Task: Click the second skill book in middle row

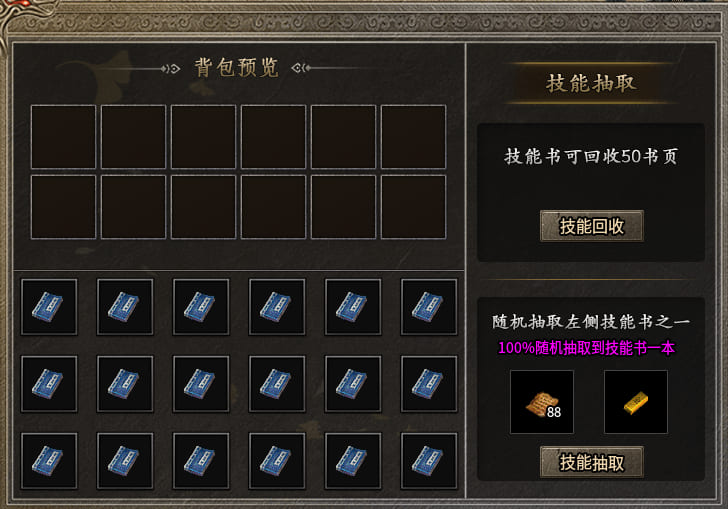Action: click(125, 384)
